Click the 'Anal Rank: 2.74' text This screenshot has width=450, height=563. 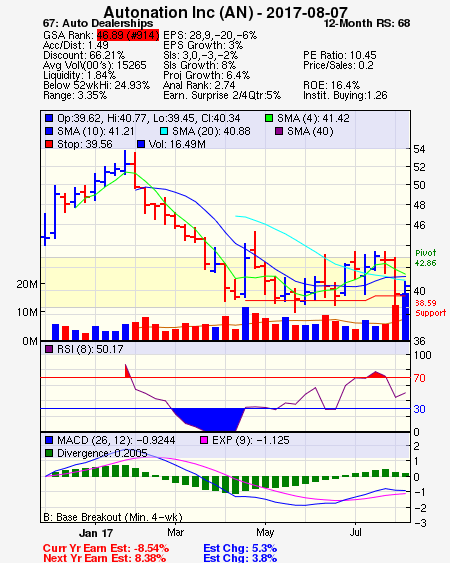pos(199,85)
